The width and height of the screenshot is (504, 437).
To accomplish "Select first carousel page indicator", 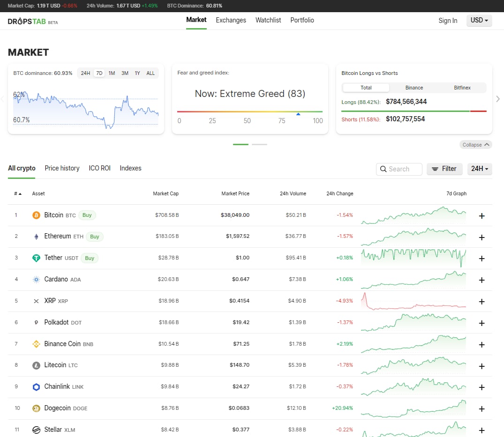I will pos(241,144).
